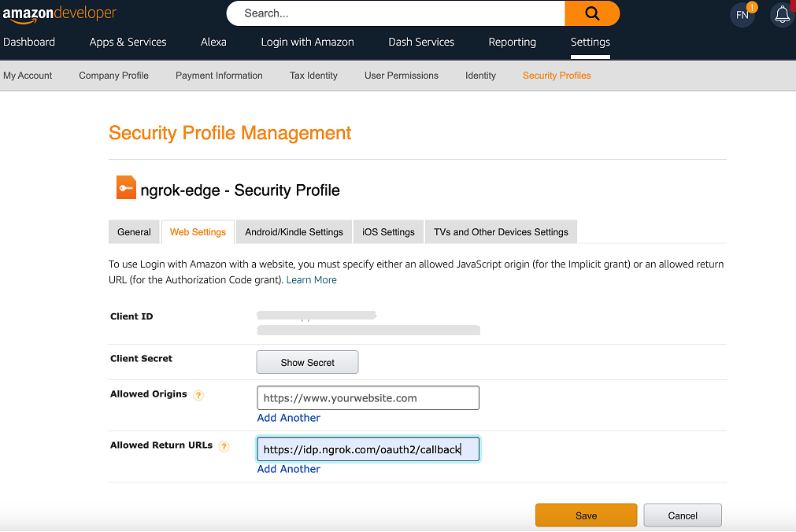
Task: Open the User Permissions submenu item
Action: (401, 76)
